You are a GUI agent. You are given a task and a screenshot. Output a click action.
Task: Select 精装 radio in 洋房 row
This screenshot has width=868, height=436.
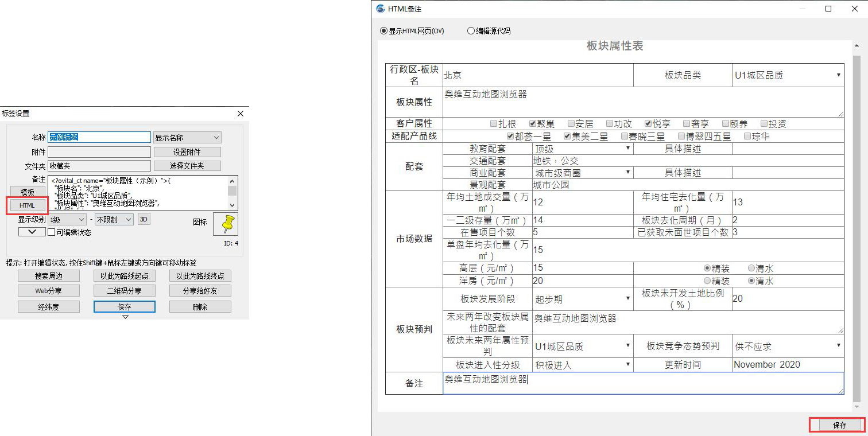(707, 281)
